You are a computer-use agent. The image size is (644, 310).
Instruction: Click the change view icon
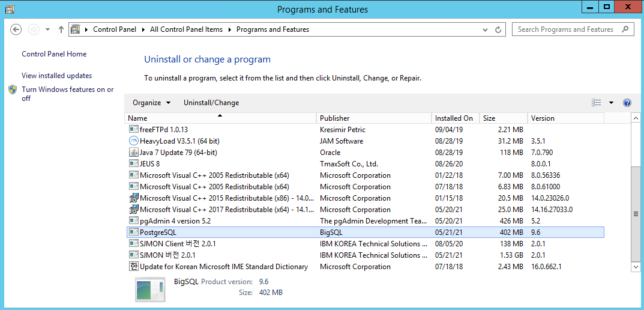point(596,103)
